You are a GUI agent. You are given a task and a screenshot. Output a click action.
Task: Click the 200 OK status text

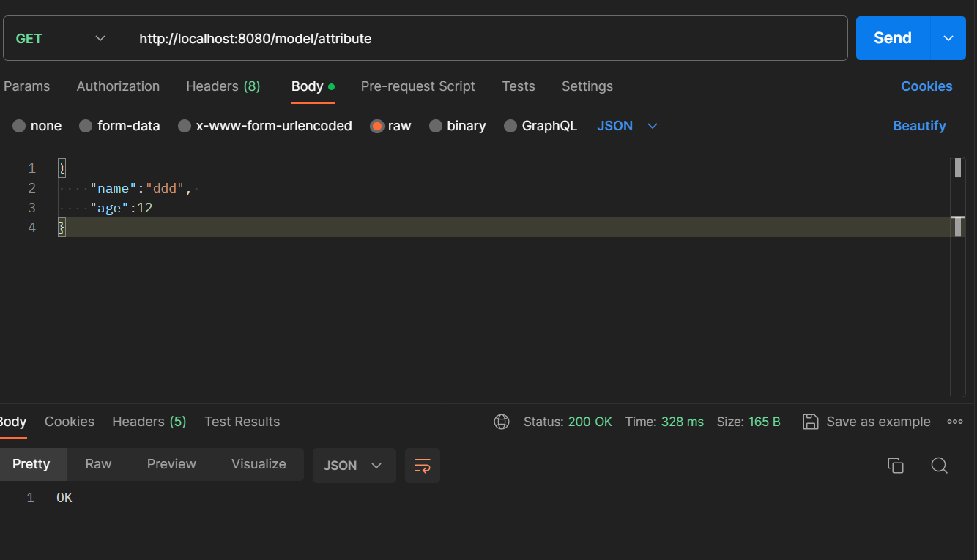(590, 422)
